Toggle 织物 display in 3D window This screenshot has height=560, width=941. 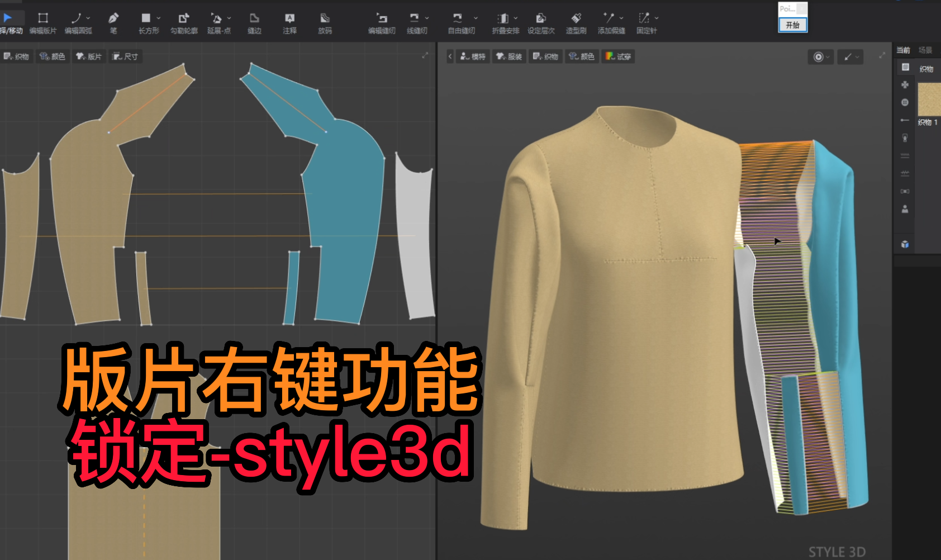545,56
